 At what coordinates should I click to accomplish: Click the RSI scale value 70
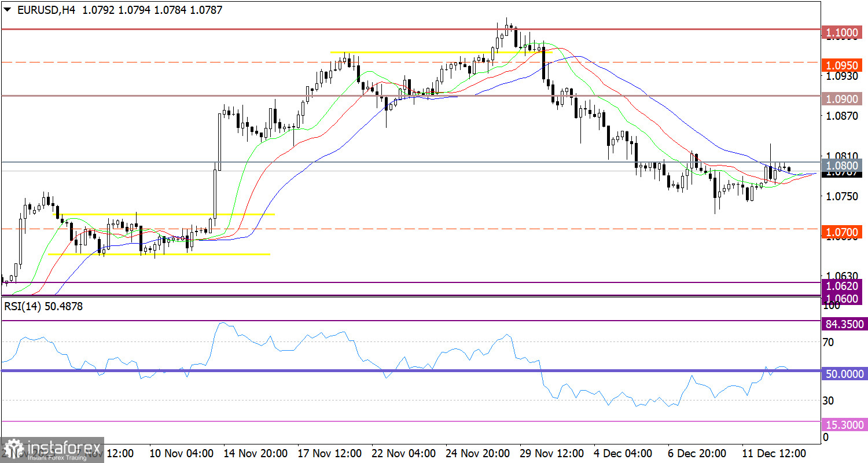pos(829,342)
